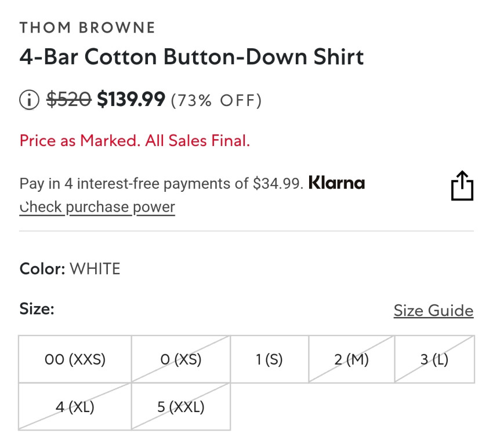Open the Size Guide link
Screen dimensions: 493x448
click(433, 311)
